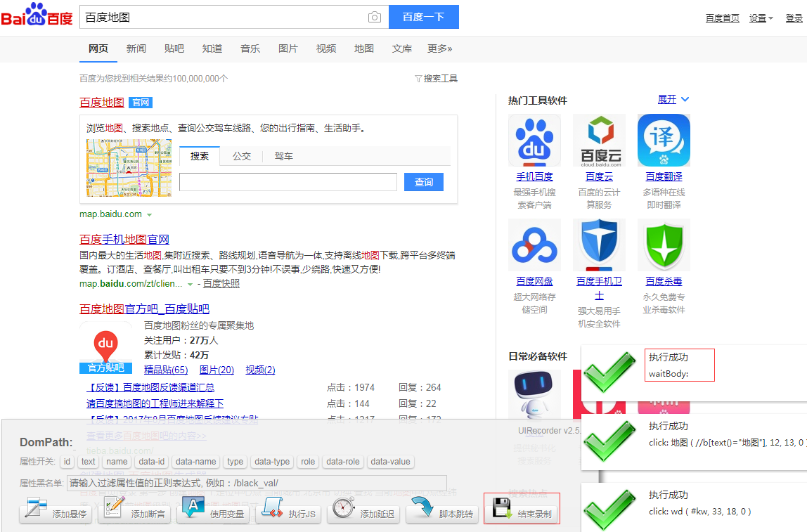Open the 百度翻译 translate icon
The image size is (807, 532).
(x=664, y=140)
